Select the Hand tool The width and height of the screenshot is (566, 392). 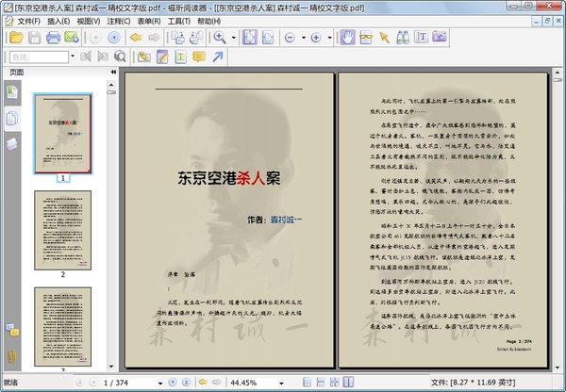pos(346,38)
